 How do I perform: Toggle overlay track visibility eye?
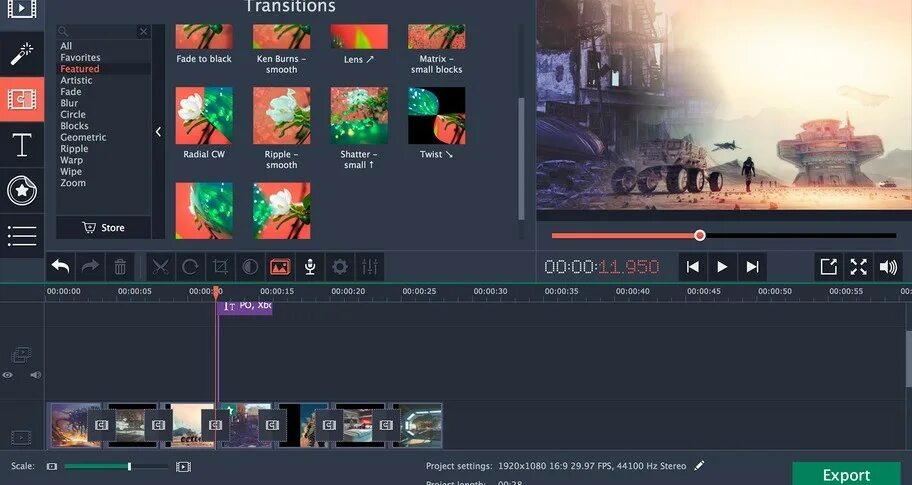[x=8, y=375]
